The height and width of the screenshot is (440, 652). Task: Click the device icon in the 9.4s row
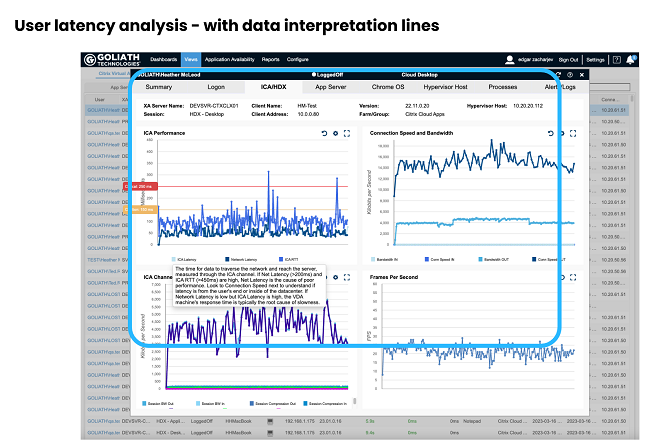[270, 433]
